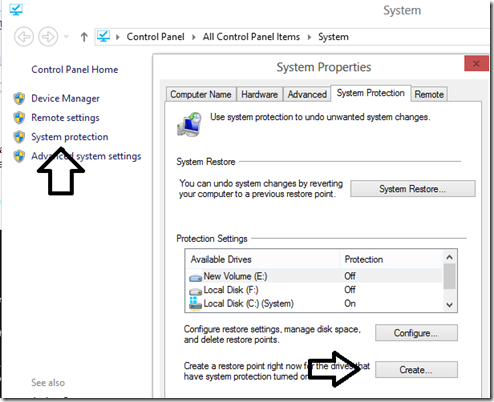Click the shield icon beside System protection
This screenshot has width=494, height=402.
click(x=19, y=137)
